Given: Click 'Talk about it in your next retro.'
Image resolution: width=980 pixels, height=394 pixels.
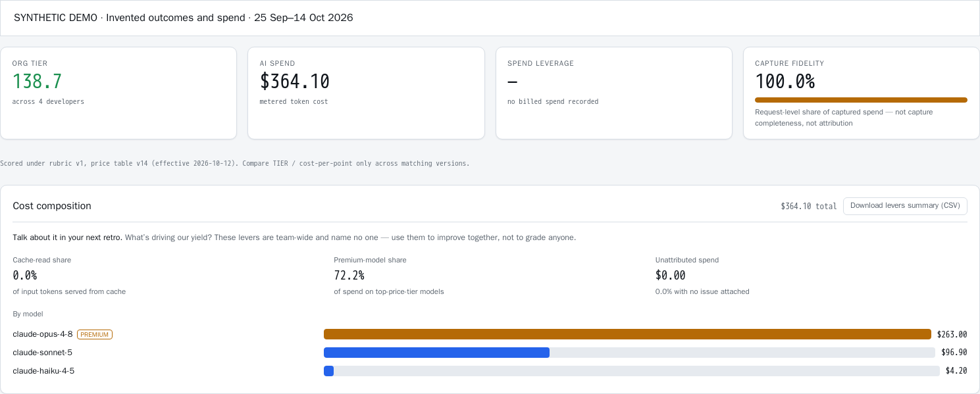Looking at the screenshot, I should tap(67, 237).
